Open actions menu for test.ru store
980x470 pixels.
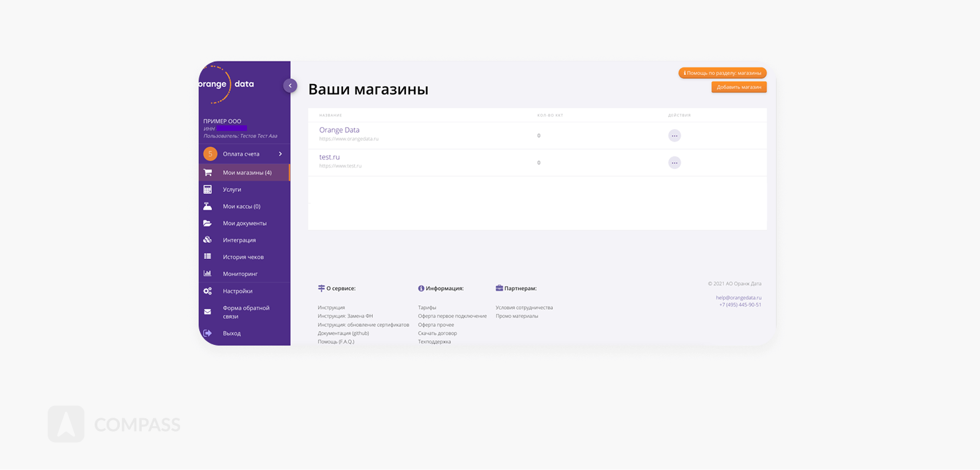674,163
